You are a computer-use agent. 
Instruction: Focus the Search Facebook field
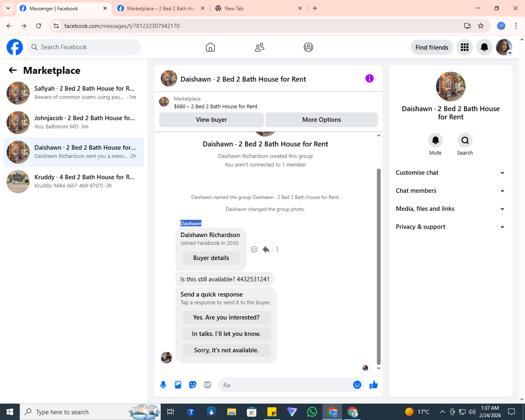point(84,47)
